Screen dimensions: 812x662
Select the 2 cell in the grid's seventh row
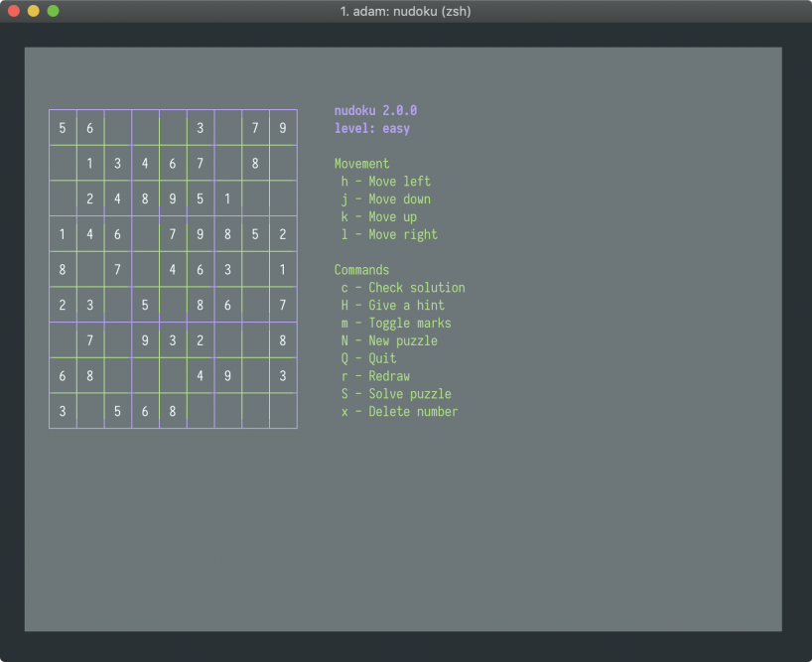coord(200,340)
